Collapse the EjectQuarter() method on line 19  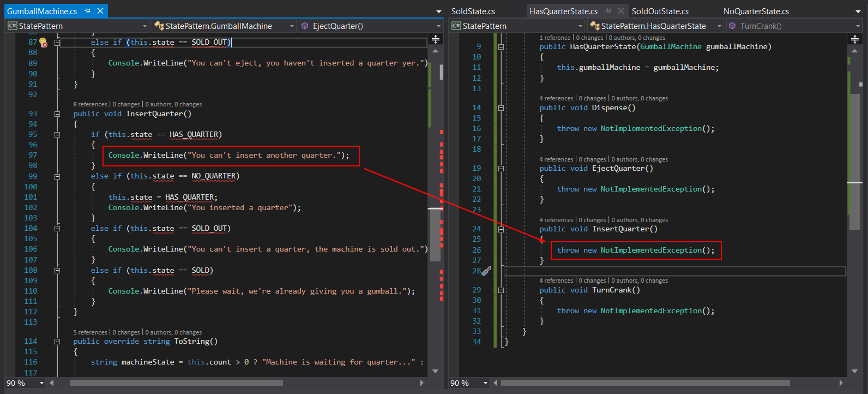click(x=501, y=169)
